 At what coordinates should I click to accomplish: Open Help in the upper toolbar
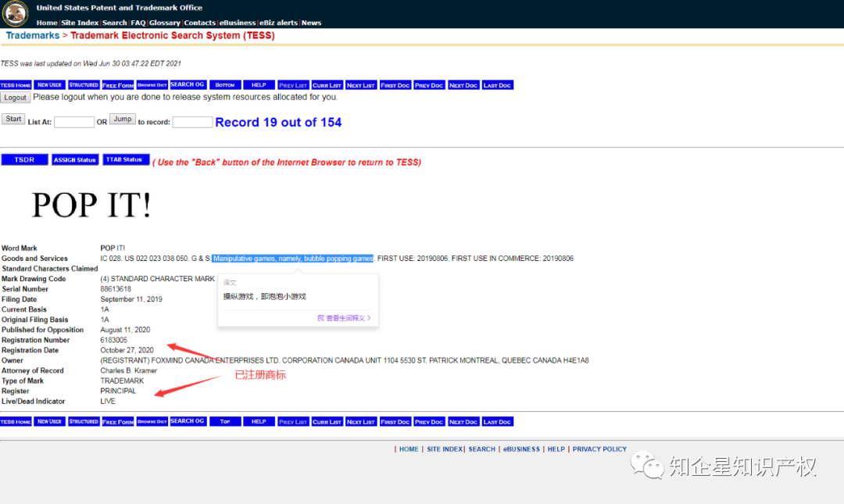click(259, 85)
